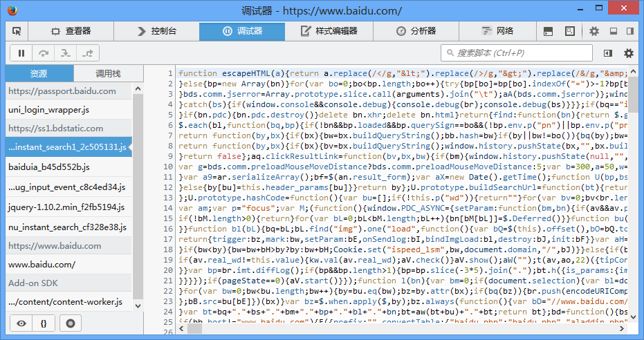Screen dimensions: 644x340
Task: Click line number 24 in gutter
Action: (x=168, y=312)
